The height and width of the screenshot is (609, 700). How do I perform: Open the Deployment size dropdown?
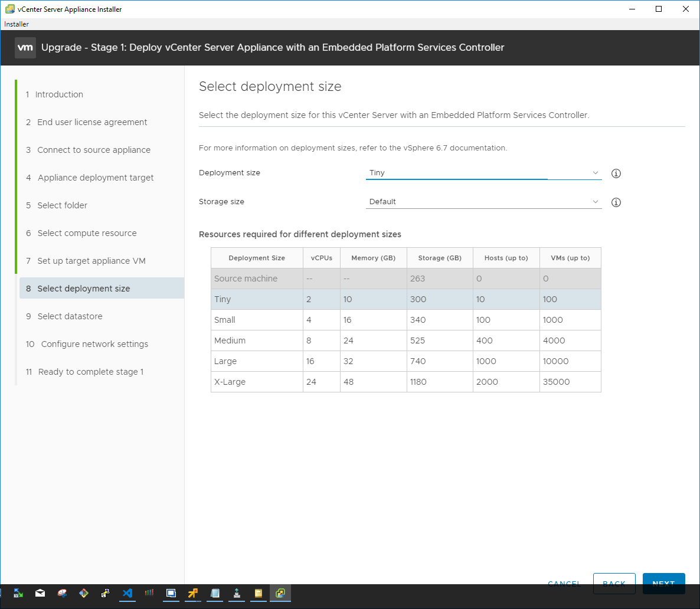(483, 173)
